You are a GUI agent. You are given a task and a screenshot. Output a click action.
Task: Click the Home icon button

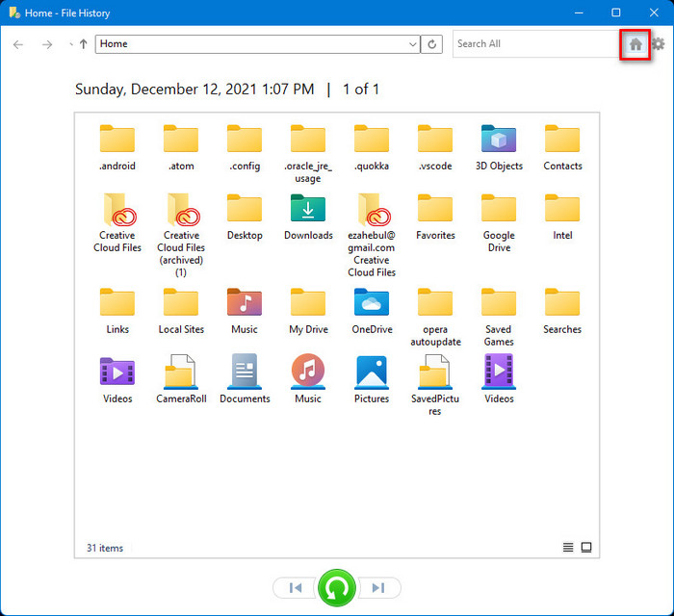[635, 44]
